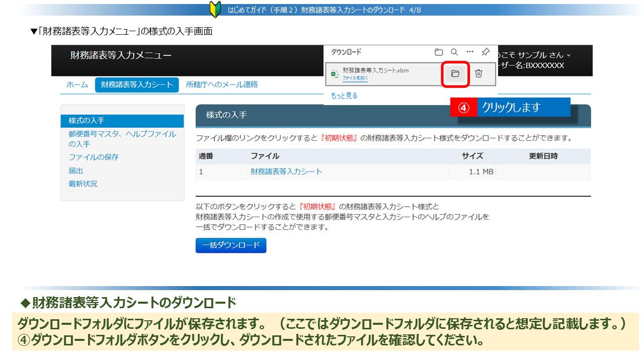Click the もっと見る link in downloads
Screen dimensions: 644x362
[x=344, y=96]
